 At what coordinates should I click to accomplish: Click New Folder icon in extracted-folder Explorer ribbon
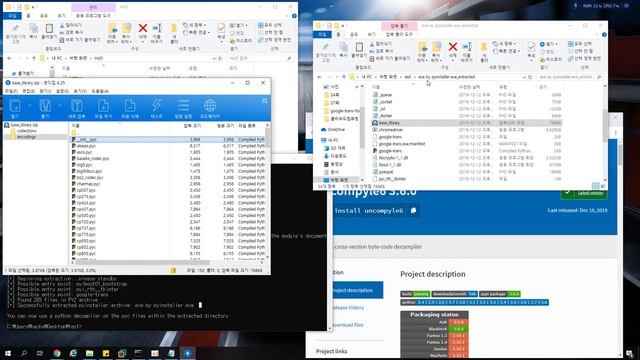(484, 47)
